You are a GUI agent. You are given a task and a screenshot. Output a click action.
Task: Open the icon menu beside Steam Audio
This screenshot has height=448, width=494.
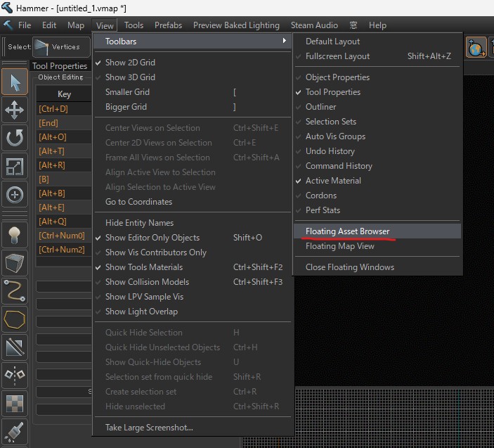(353, 25)
